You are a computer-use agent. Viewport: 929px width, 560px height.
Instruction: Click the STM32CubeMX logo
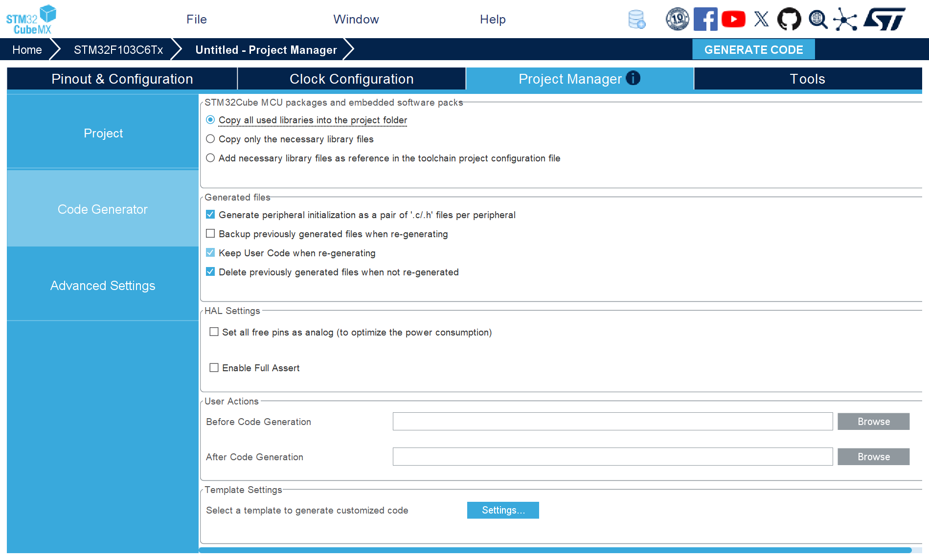tap(31, 20)
